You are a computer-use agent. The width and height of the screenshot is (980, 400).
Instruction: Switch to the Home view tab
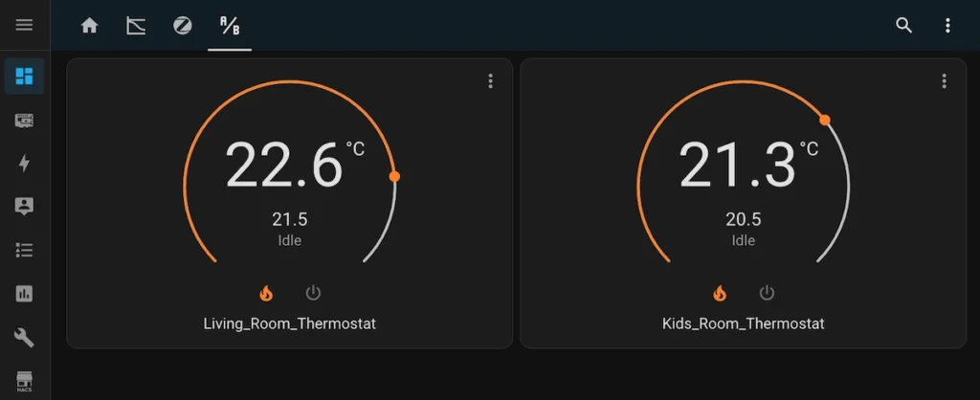point(89,25)
